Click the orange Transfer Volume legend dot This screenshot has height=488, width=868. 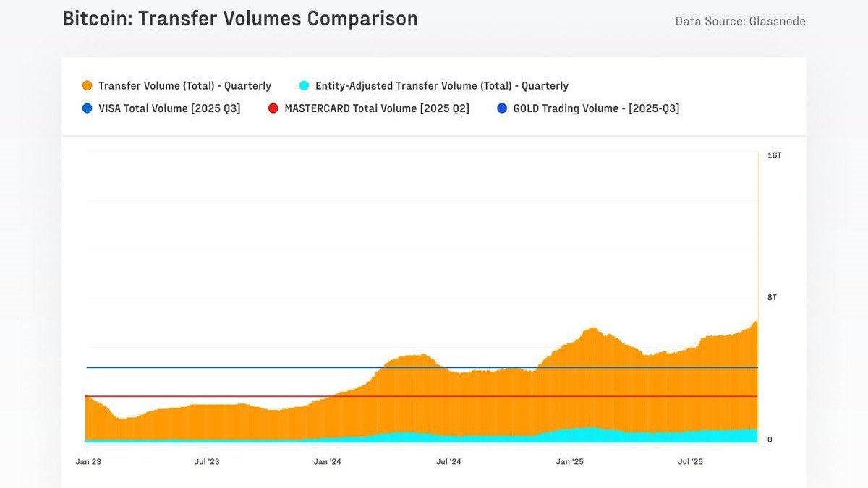tap(87, 85)
